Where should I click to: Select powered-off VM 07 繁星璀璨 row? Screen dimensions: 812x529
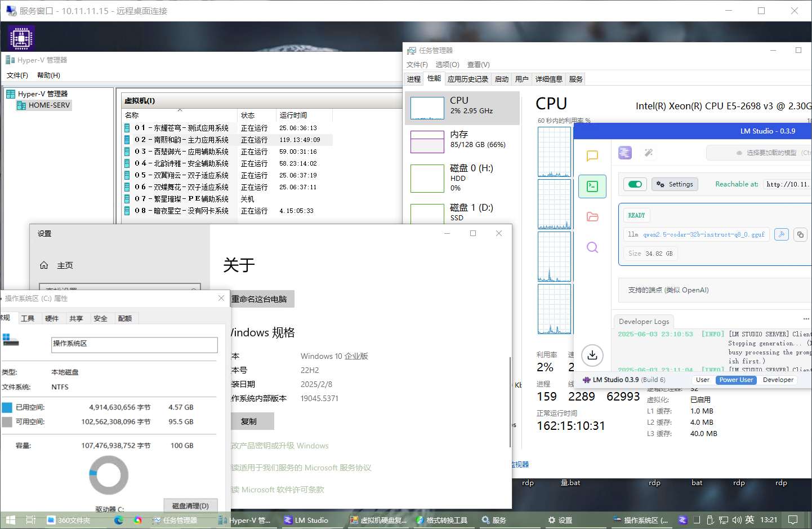[x=227, y=199]
